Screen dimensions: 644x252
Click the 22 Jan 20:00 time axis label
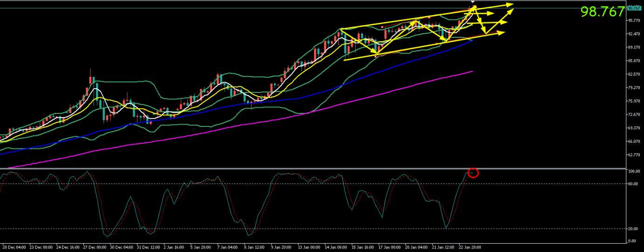[x=469, y=247]
